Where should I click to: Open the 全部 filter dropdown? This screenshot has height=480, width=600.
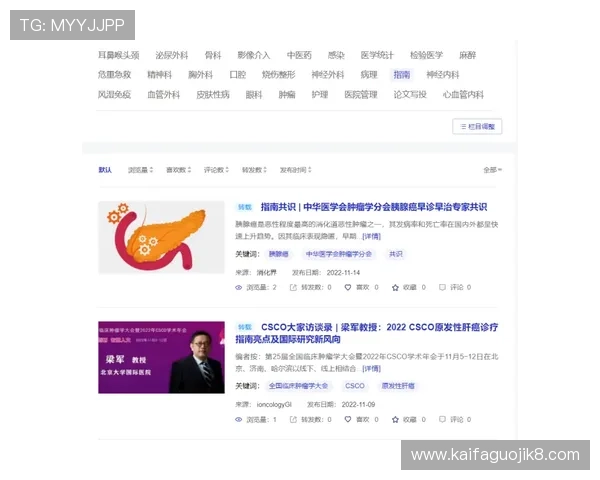click(x=492, y=170)
